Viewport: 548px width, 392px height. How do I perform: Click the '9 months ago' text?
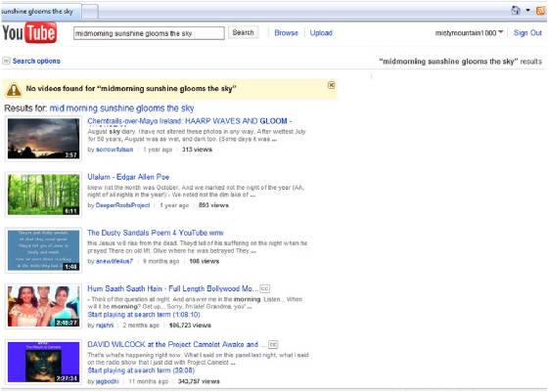click(x=160, y=261)
